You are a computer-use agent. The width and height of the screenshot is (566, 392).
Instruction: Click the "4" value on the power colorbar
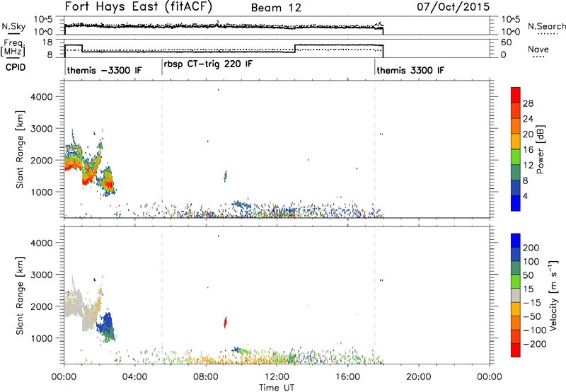click(x=526, y=196)
